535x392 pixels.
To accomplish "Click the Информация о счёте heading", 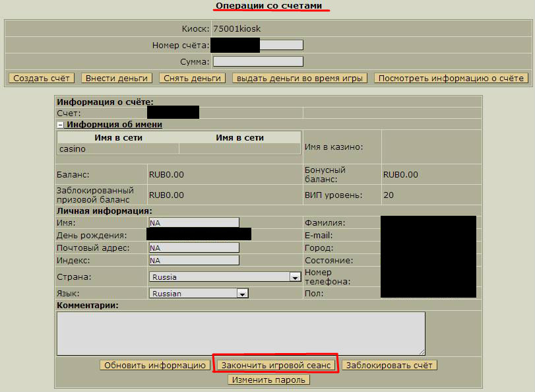I will click(x=105, y=102).
